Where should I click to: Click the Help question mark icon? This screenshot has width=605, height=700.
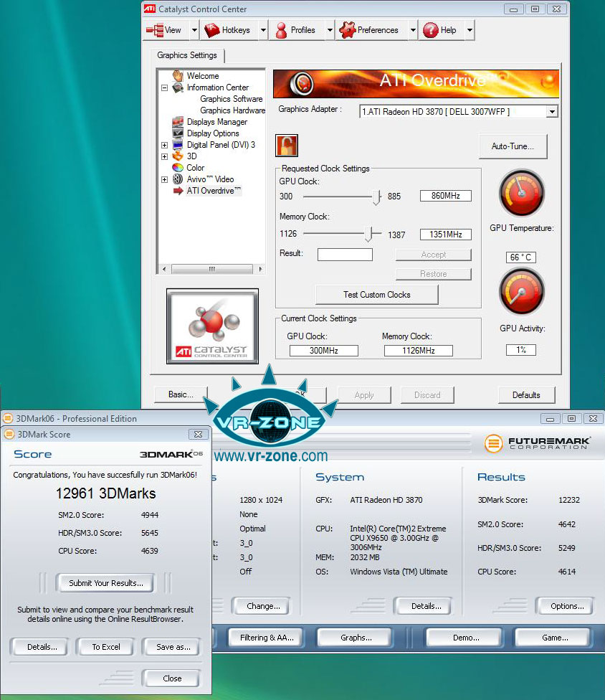pyautogui.click(x=430, y=30)
